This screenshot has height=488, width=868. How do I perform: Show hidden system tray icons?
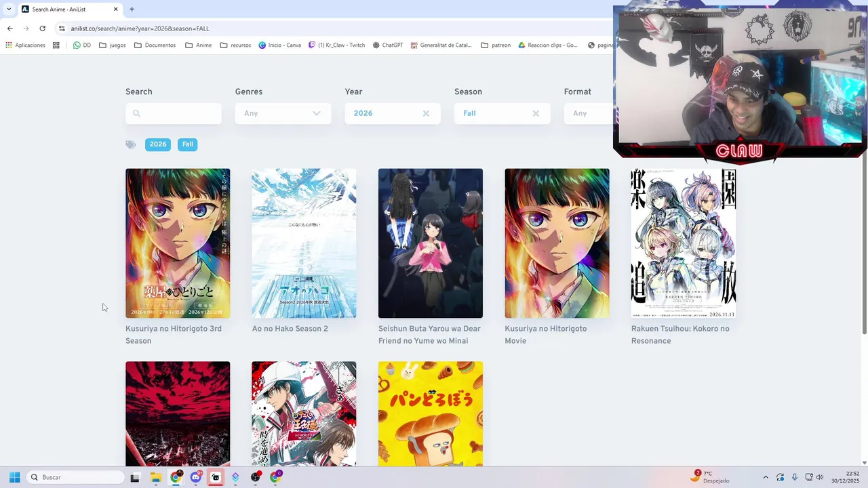(x=766, y=477)
